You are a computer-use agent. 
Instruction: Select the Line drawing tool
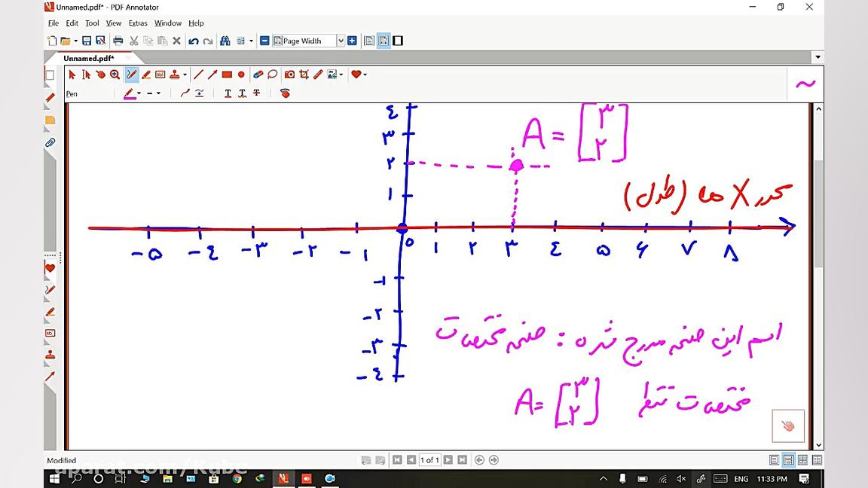(x=199, y=74)
